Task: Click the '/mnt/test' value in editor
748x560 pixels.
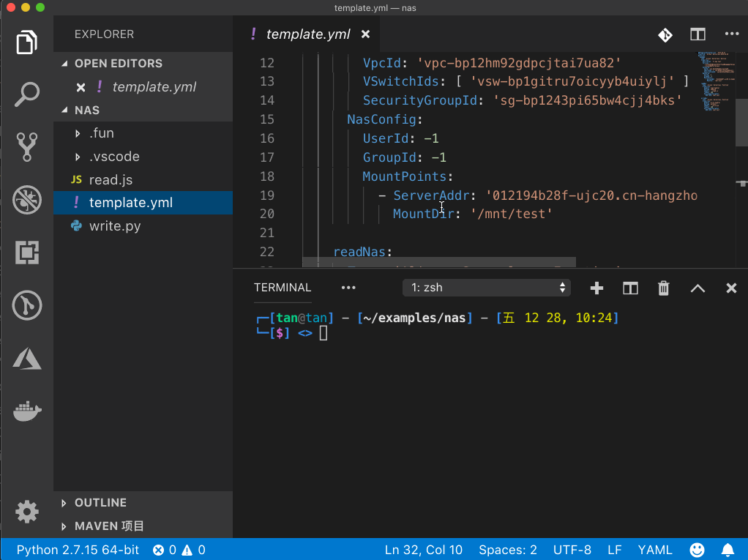Action: tap(512, 214)
